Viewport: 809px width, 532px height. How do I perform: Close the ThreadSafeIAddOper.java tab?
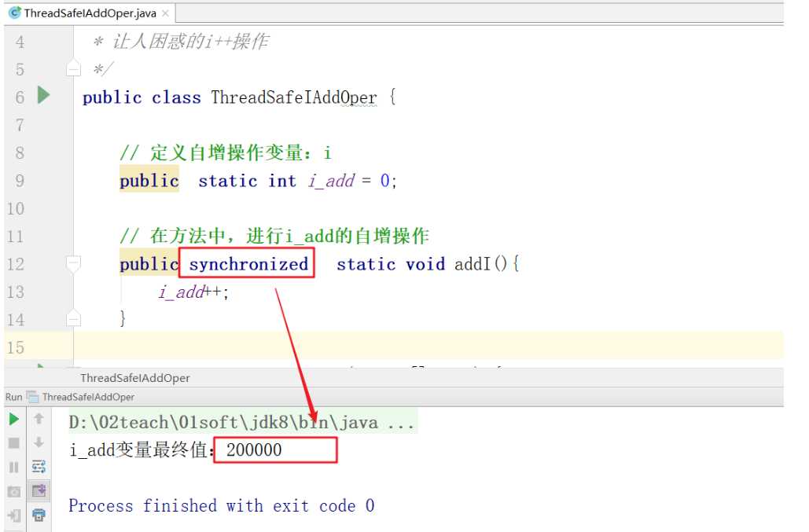coord(165,13)
